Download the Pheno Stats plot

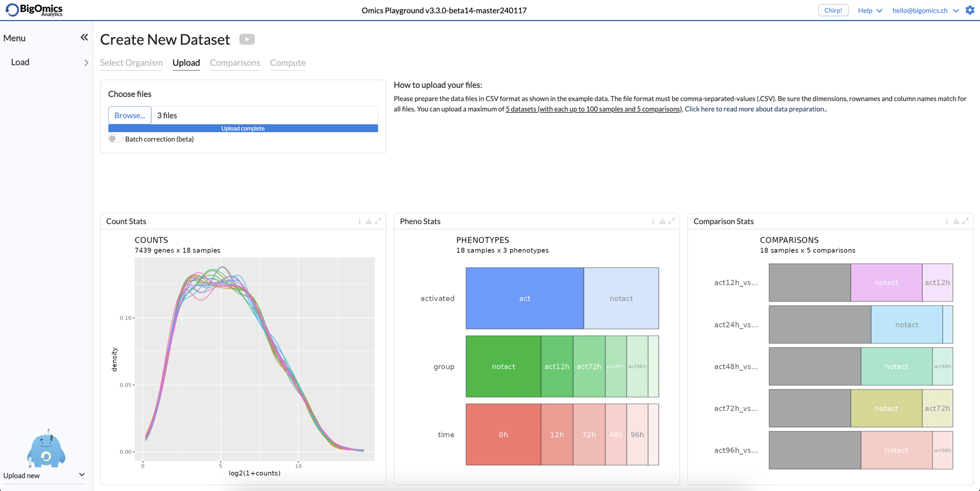662,221
